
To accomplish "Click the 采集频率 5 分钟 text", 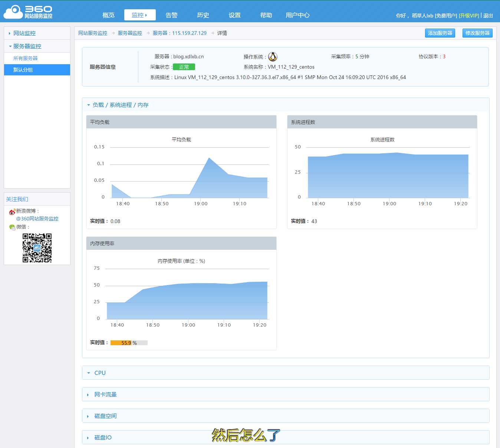I will pyautogui.click(x=350, y=56).
